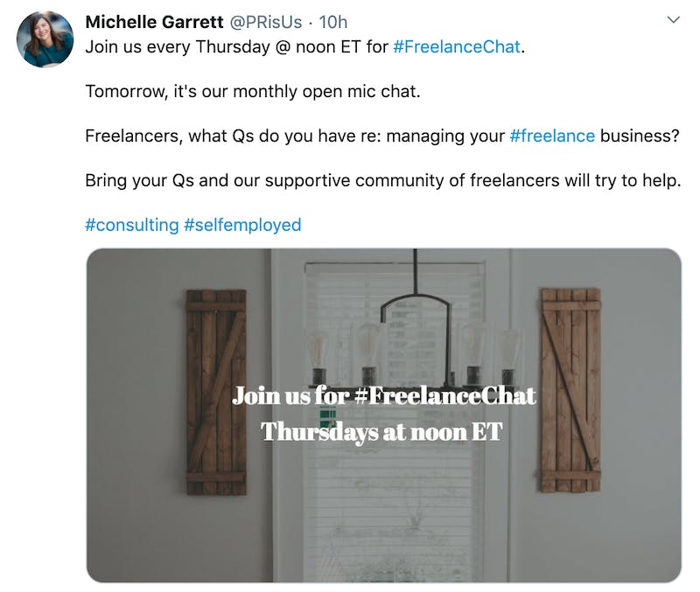
Task: Click the 'Thursdays at noon ET' image text
Action: pyautogui.click(x=382, y=432)
